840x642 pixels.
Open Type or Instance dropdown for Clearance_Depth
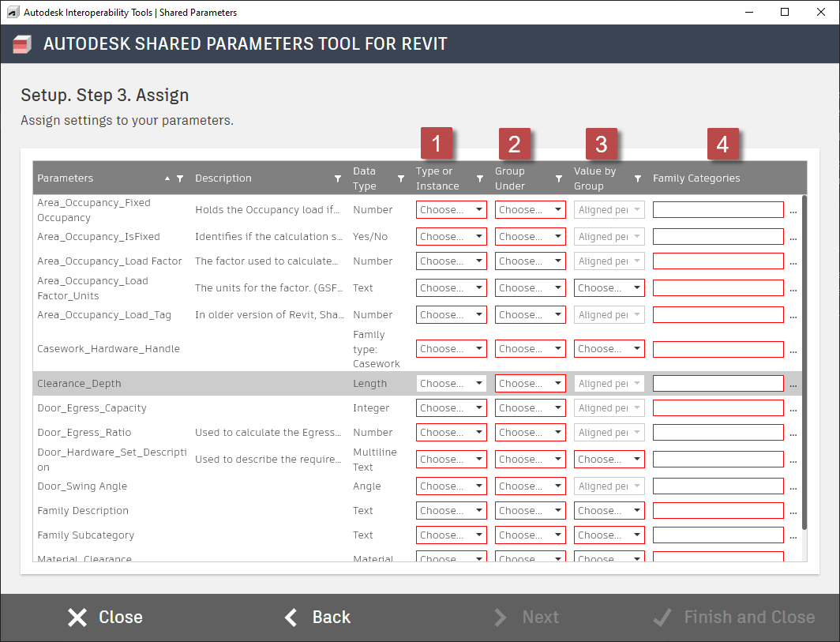451,383
